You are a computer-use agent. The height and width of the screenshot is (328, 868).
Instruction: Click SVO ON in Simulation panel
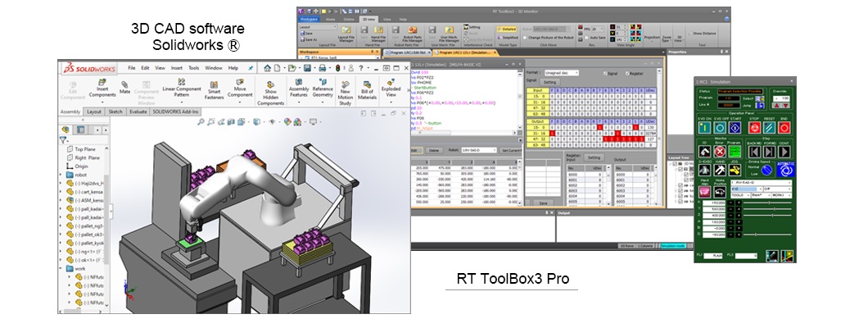(x=705, y=128)
